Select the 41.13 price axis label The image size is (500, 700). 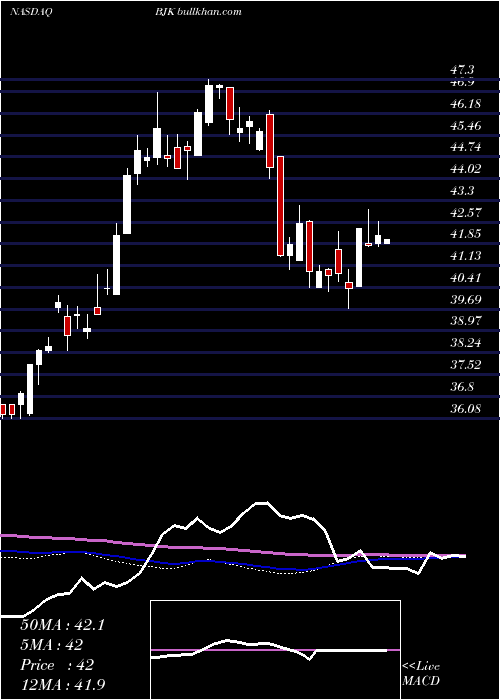coord(465,255)
